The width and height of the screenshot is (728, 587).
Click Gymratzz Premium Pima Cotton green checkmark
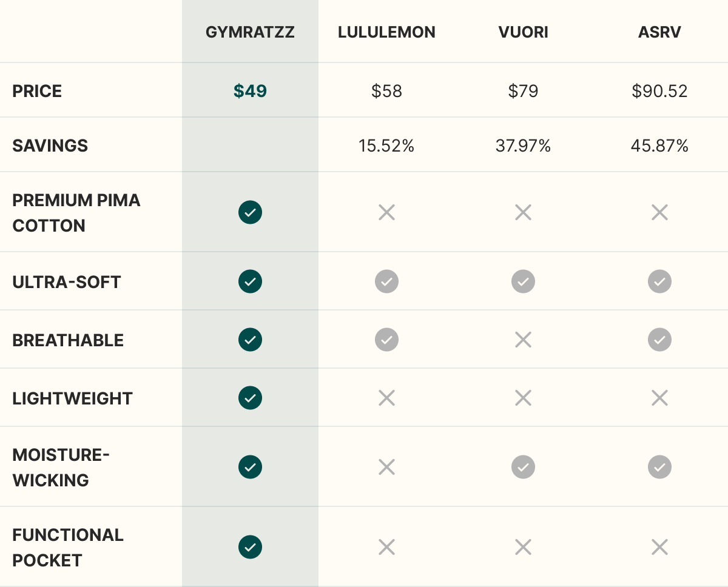point(250,212)
